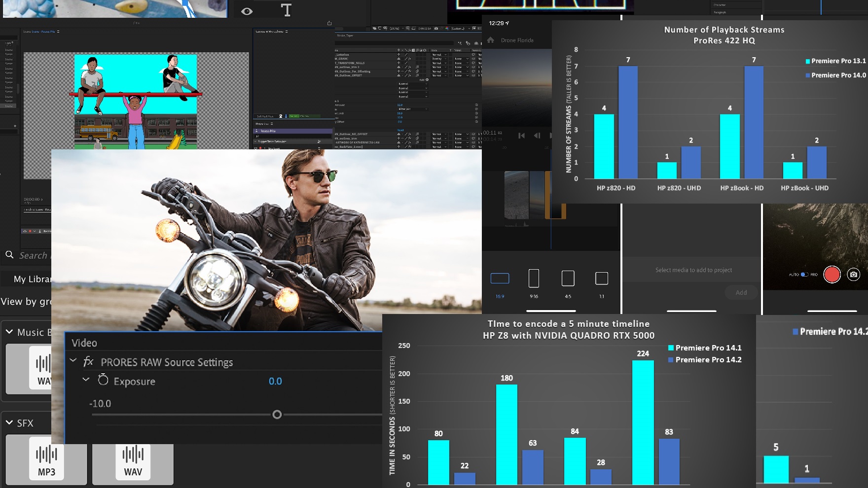
Task: Select the Recess Rita puppet row
Action: (293, 131)
